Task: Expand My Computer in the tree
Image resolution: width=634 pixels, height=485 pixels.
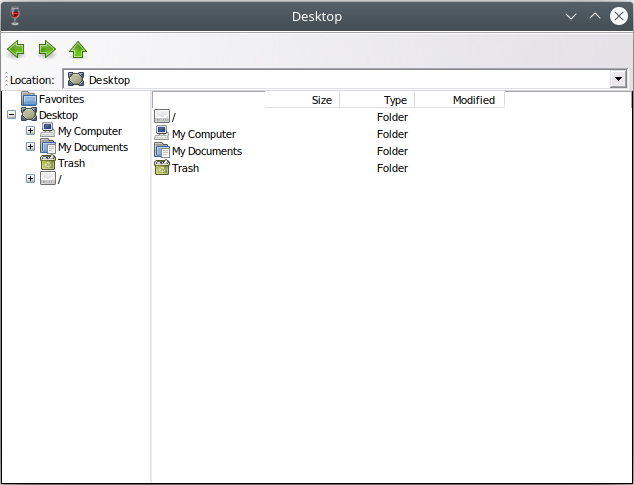Action: (x=30, y=131)
